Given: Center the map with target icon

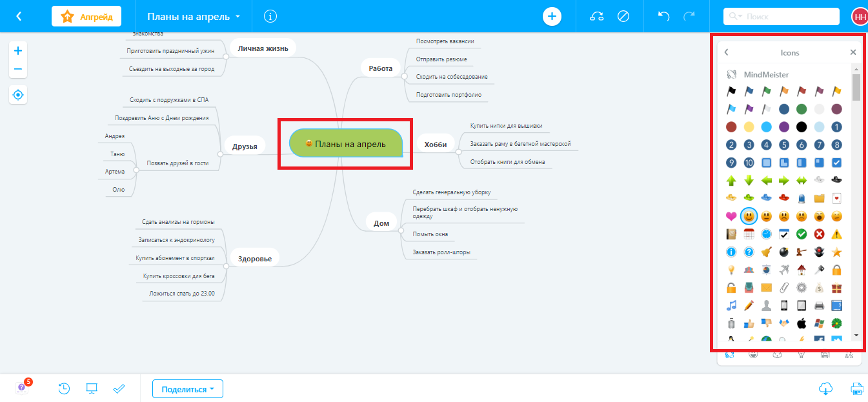Looking at the screenshot, I should point(18,95).
